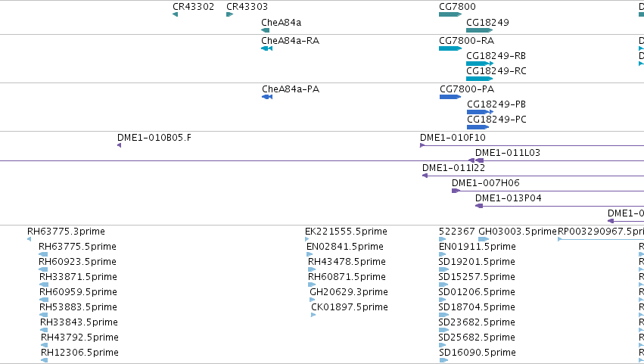Viewport: 644px width, 364px height.
Task: Select the RH43478.5prime EST label
Action: (347, 262)
